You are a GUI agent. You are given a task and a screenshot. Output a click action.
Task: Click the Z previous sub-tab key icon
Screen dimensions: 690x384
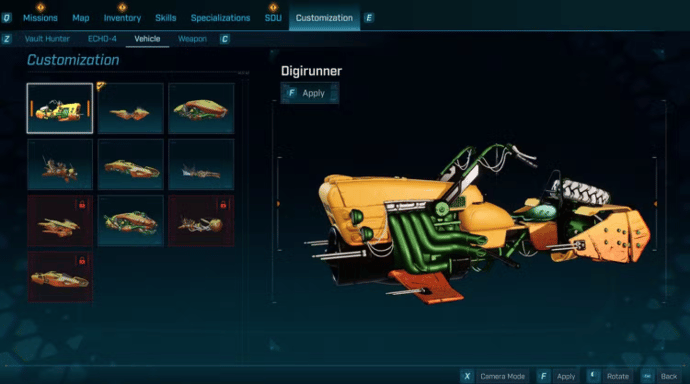(x=7, y=39)
